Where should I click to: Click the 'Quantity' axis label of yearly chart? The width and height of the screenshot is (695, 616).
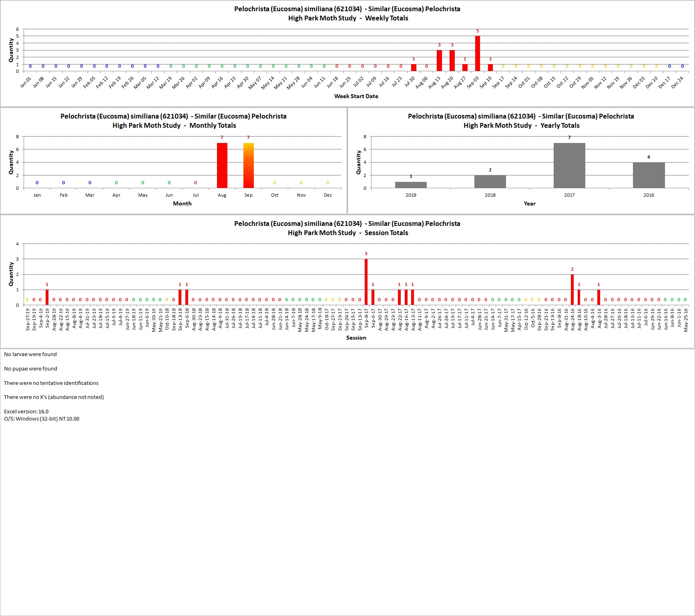[x=358, y=162]
